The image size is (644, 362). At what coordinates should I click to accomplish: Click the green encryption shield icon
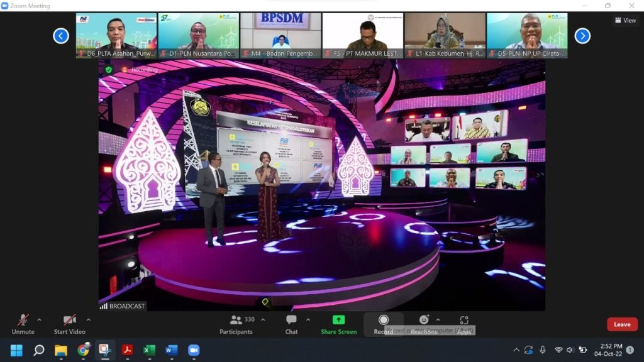(108, 70)
